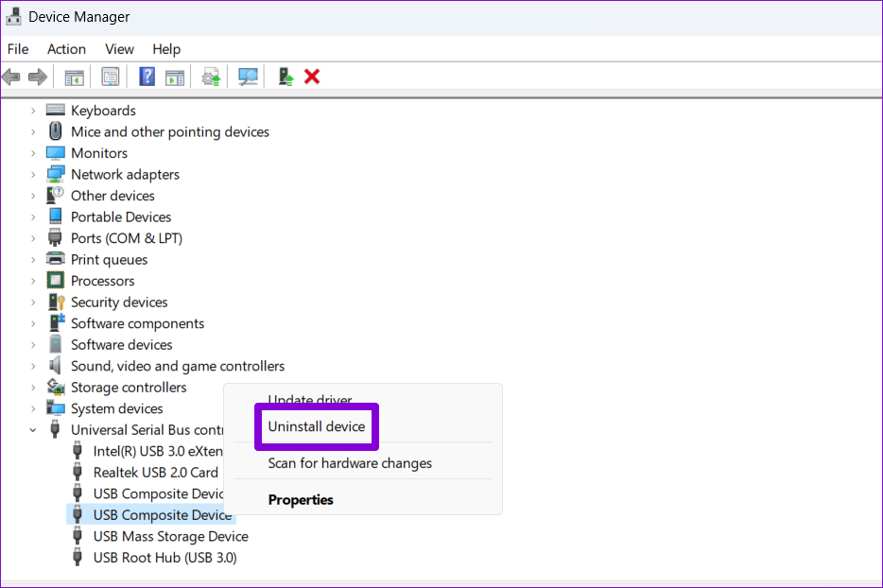Select Scan for hardware changes context entry

click(350, 463)
